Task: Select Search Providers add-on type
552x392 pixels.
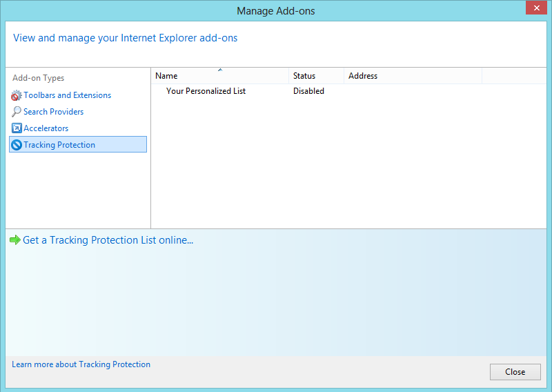Action: [54, 112]
